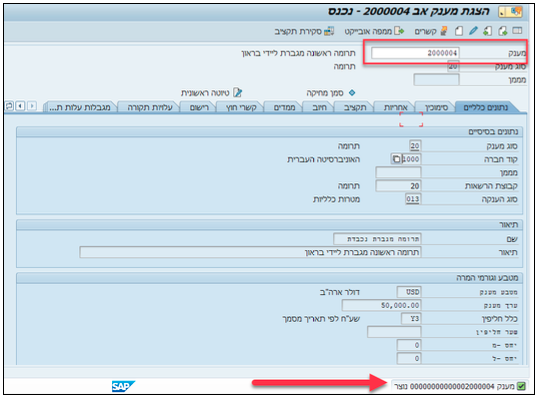Click the value help button beside company code

point(396,159)
